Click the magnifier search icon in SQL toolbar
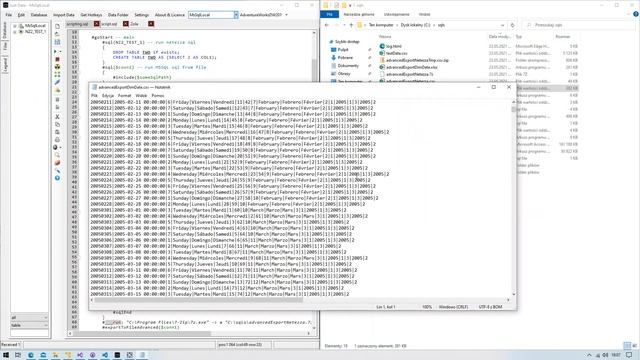Screen dimensions: 640x360 [57, 155]
